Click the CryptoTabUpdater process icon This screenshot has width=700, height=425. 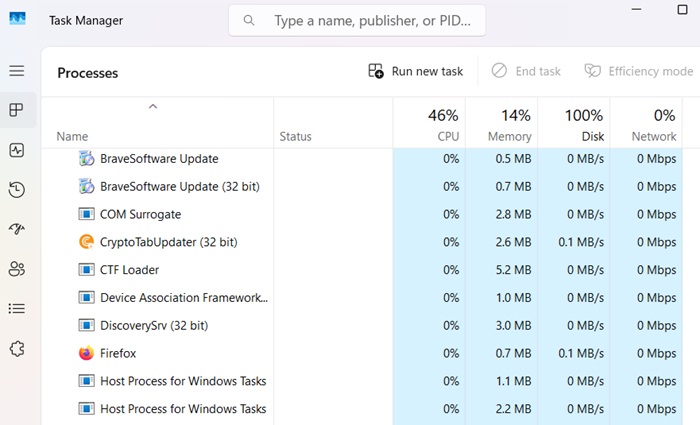coord(86,242)
